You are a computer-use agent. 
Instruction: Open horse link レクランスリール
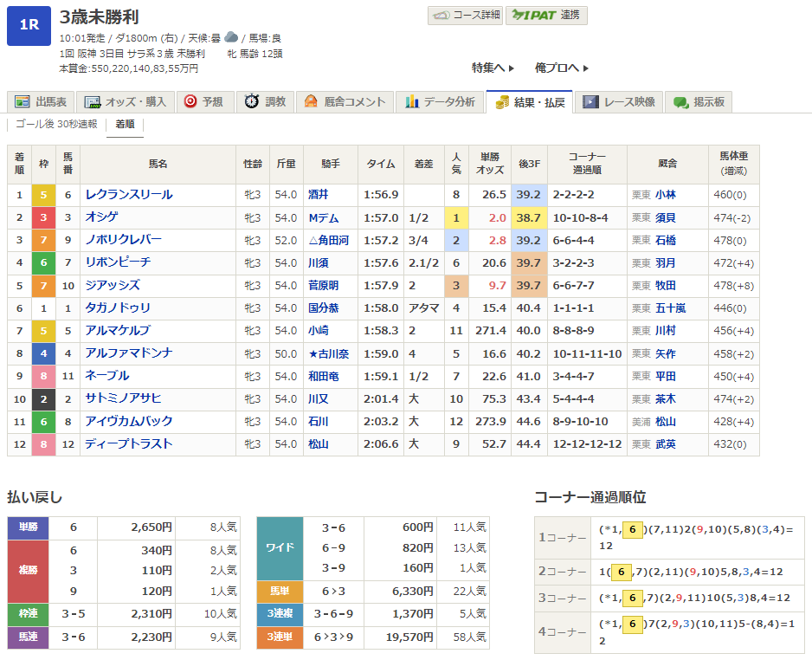pyautogui.click(x=129, y=195)
